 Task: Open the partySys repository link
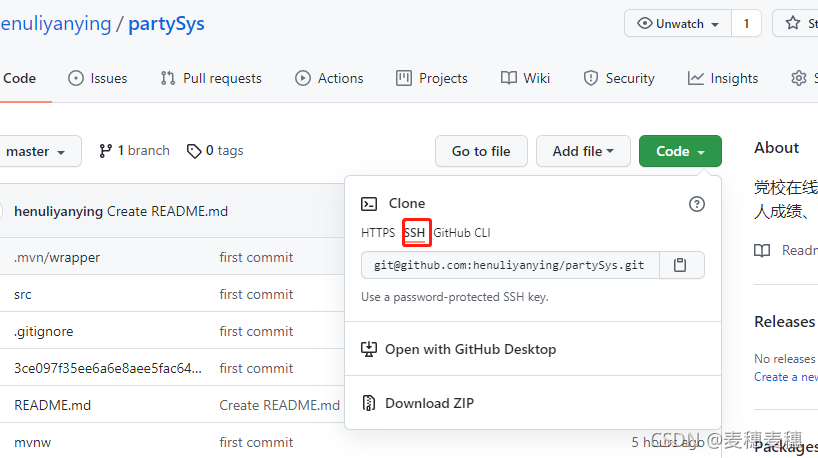coord(166,23)
